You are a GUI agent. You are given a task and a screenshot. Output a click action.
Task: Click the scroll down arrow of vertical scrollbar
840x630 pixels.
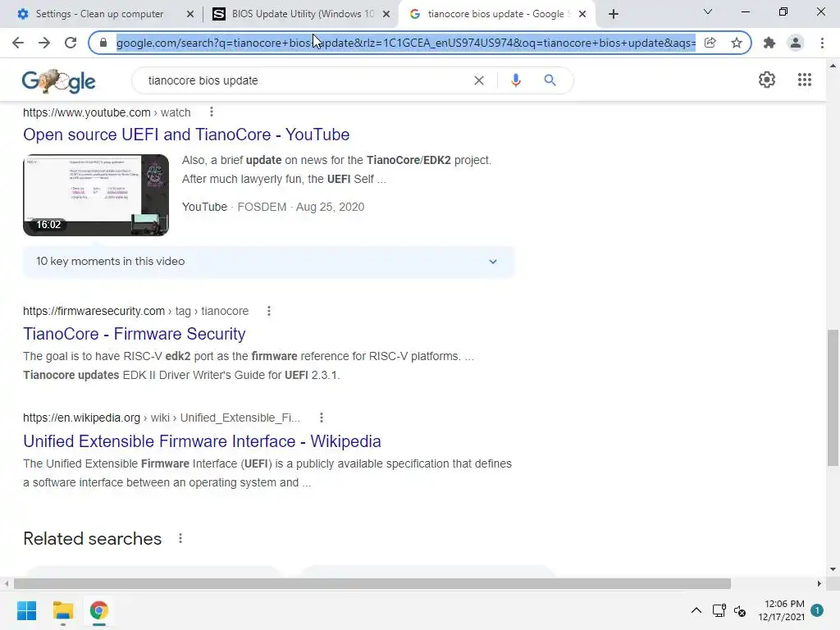click(x=833, y=569)
